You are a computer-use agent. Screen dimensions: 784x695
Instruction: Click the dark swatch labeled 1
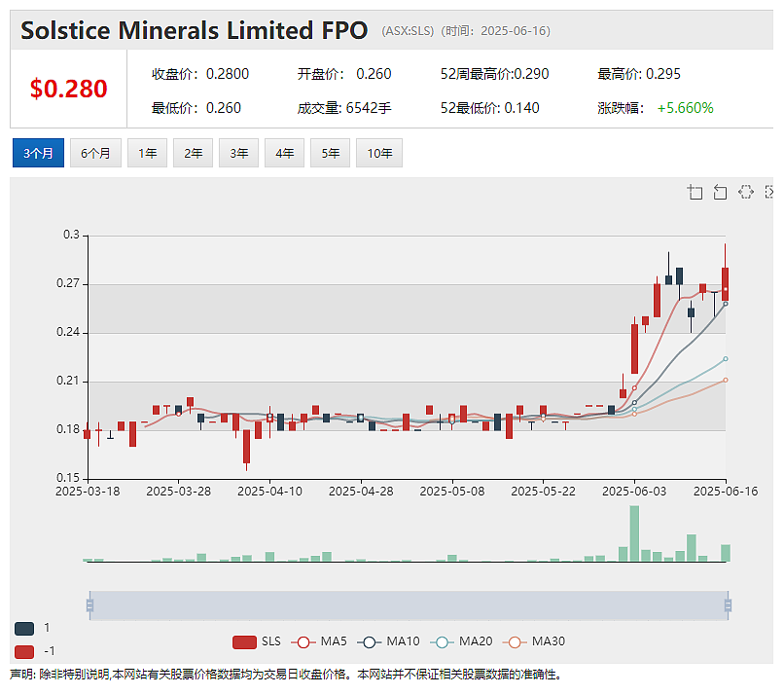(x=24, y=629)
